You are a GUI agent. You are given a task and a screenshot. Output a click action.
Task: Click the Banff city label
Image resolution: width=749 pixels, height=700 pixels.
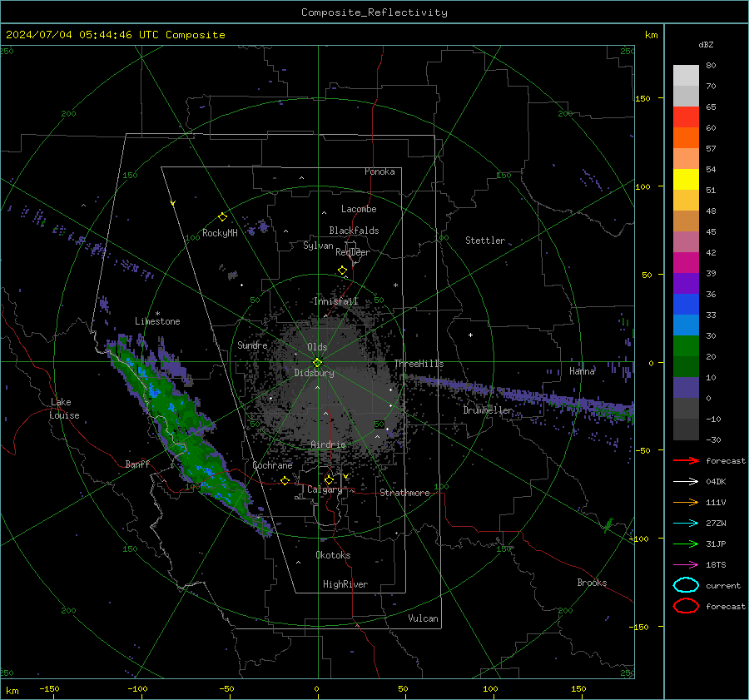tap(137, 464)
